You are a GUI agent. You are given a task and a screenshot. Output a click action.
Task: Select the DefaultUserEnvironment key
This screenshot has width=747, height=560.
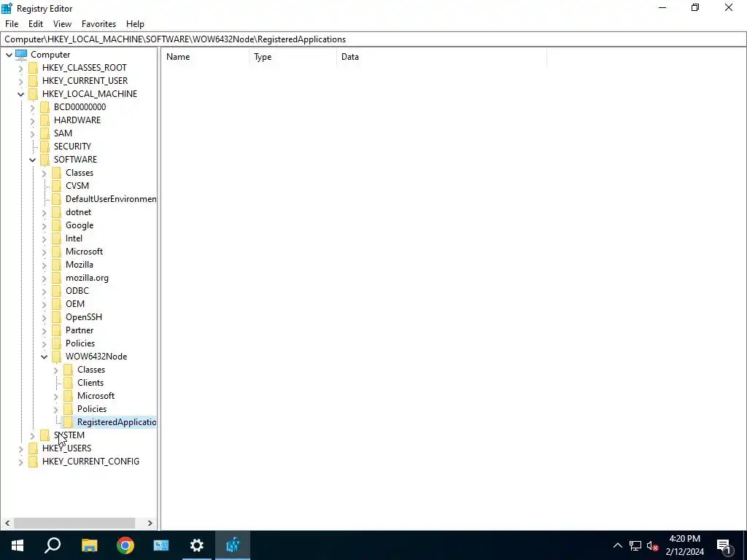(111, 199)
